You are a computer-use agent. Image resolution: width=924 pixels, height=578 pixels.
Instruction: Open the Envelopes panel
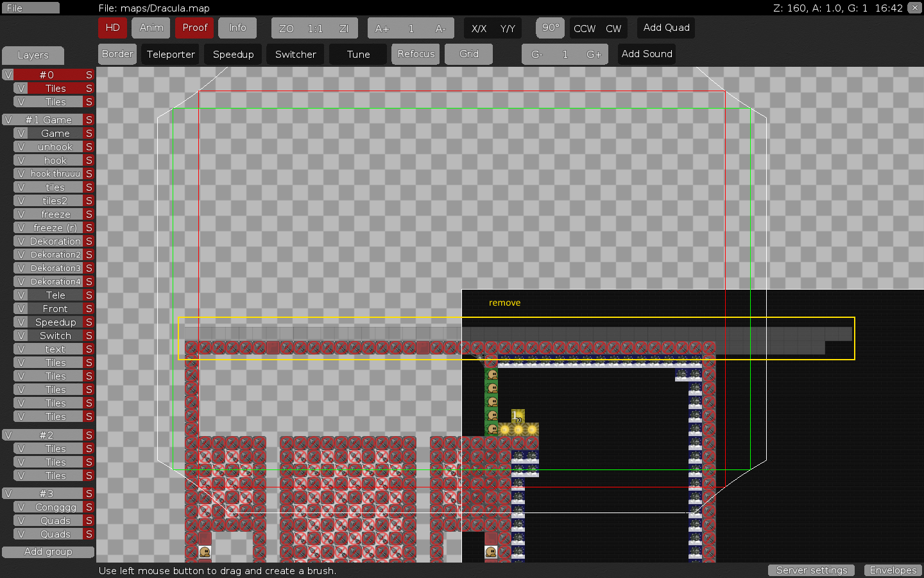coord(893,570)
